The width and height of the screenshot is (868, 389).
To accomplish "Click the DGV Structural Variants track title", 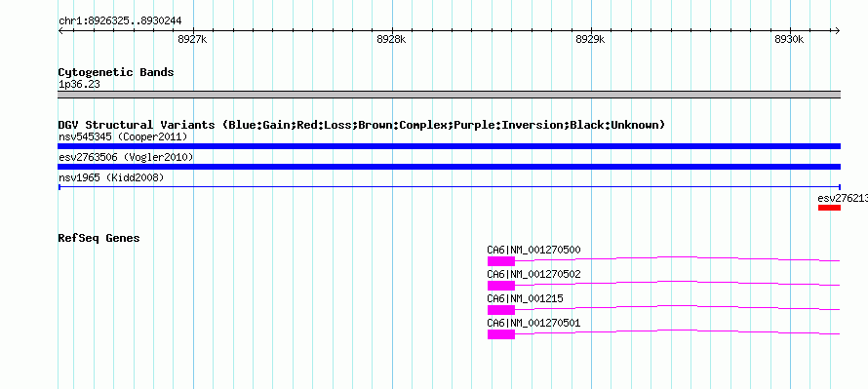I will pos(362,125).
